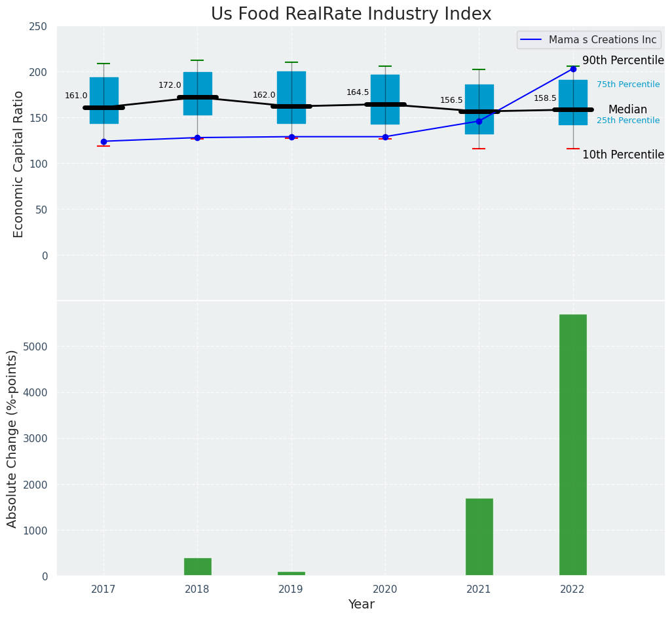Screen dimensions: 672x617
Task: Click the 164.5 median value label
Action: click(x=358, y=92)
